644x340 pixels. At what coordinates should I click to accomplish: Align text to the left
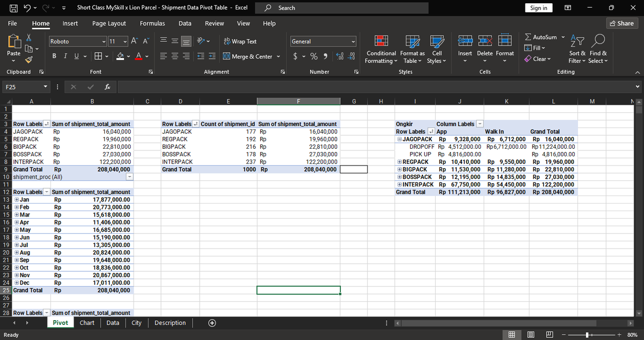(x=164, y=56)
